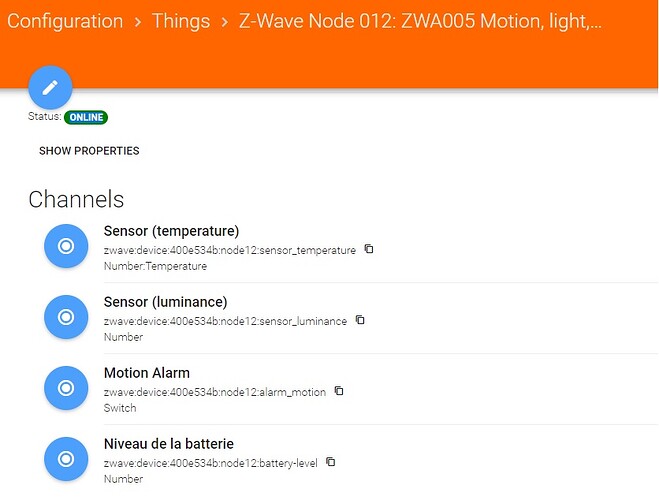The image size is (659, 500).
Task: Click the Channels section heading
Action: (x=76, y=198)
